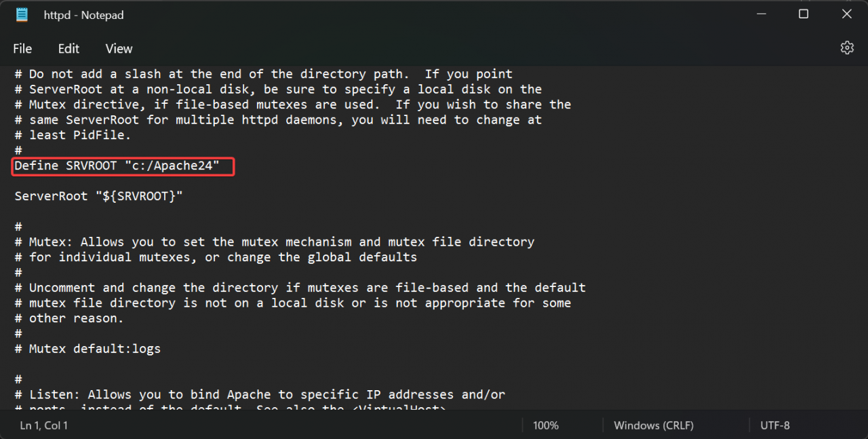This screenshot has height=439, width=868.
Task: Click the UTF-8 encoding indicator
Action: tap(775, 425)
